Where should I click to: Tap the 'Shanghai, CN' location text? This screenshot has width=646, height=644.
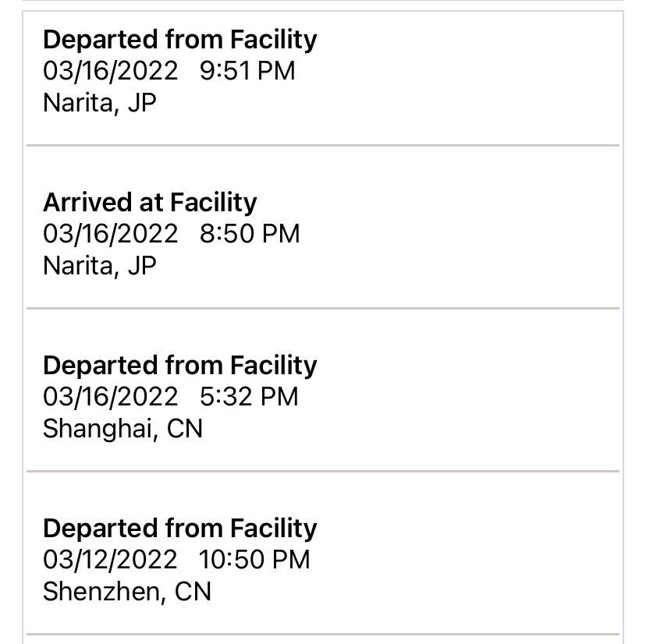click(122, 429)
